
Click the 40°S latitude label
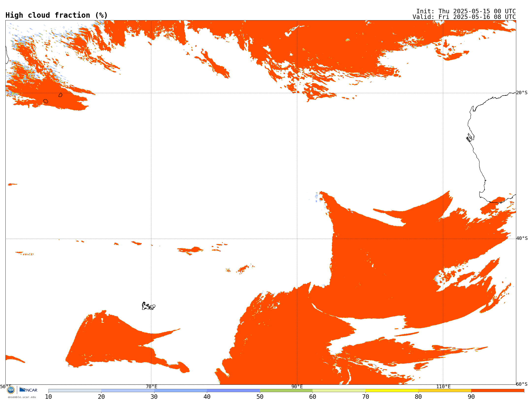pos(522,238)
